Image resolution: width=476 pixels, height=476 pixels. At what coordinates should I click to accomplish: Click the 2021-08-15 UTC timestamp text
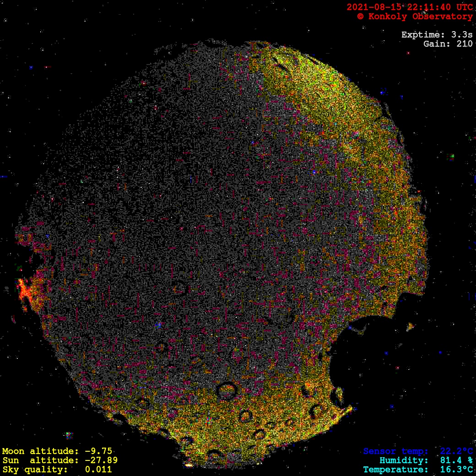[410, 7]
